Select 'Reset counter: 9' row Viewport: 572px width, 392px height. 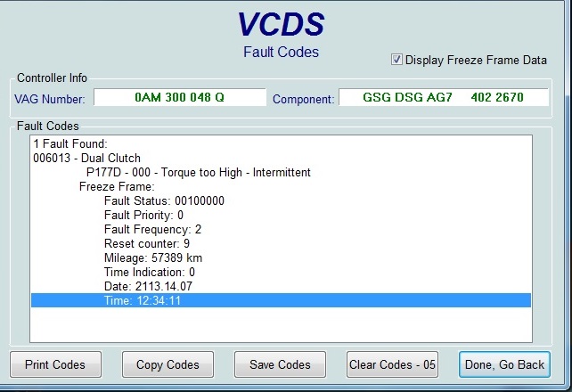click(281, 243)
